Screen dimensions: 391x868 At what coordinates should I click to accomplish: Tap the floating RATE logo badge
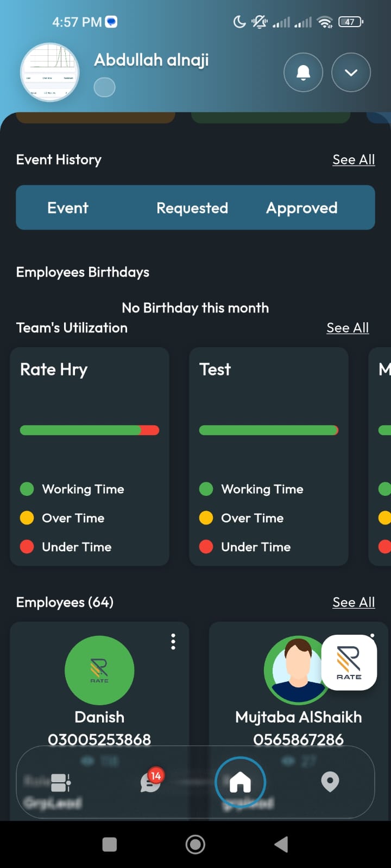point(349,662)
